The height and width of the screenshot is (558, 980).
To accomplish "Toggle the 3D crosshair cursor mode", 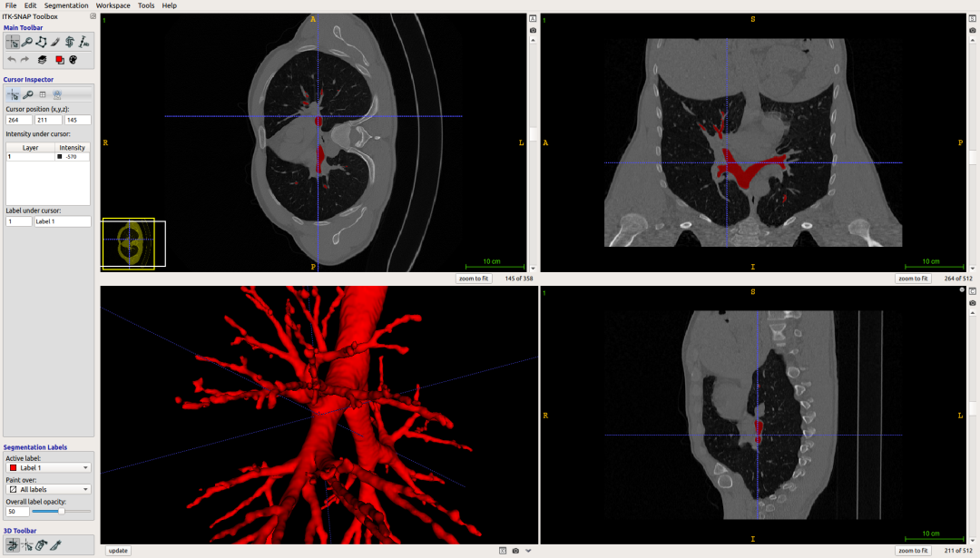I will 26,545.
